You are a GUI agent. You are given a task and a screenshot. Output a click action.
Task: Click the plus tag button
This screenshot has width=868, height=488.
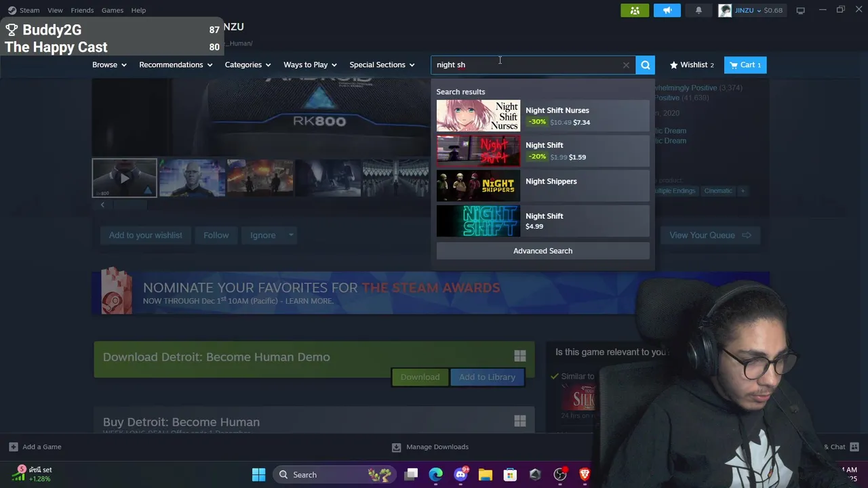(743, 191)
